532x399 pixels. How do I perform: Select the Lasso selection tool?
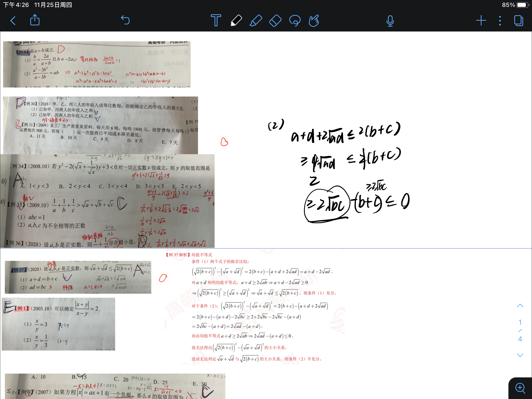point(295,21)
